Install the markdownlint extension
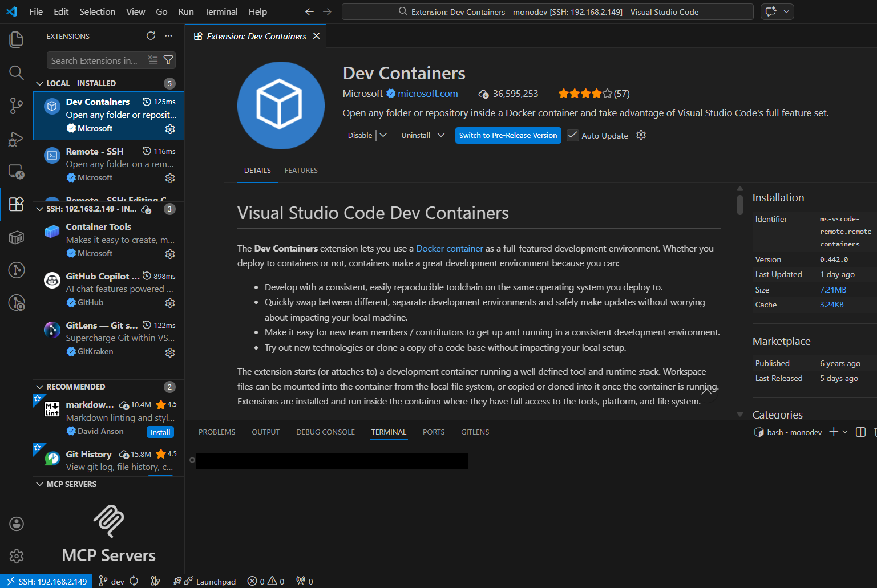Screen dimensions: 877x588 point(160,432)
